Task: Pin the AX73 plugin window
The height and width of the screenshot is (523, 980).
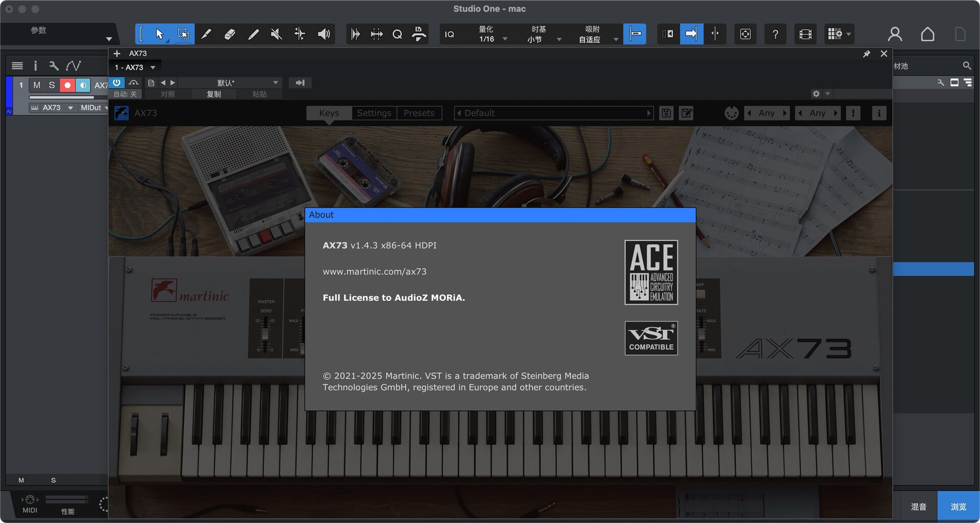Action: (x=866, y=54)
